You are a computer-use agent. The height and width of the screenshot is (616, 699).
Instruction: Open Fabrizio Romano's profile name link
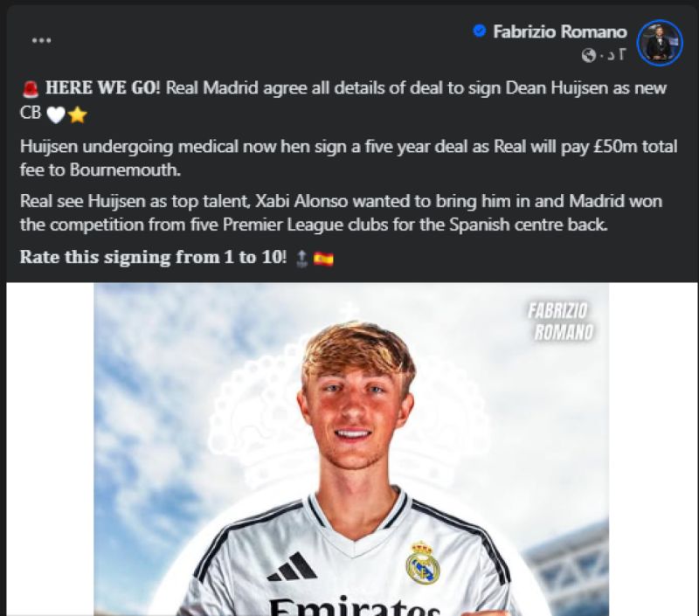tap(560, 31)
